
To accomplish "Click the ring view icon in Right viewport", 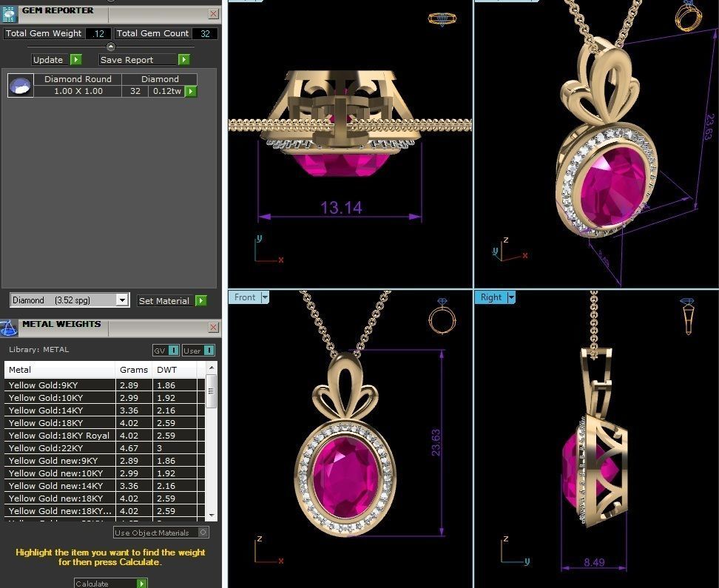I will 687,316.
